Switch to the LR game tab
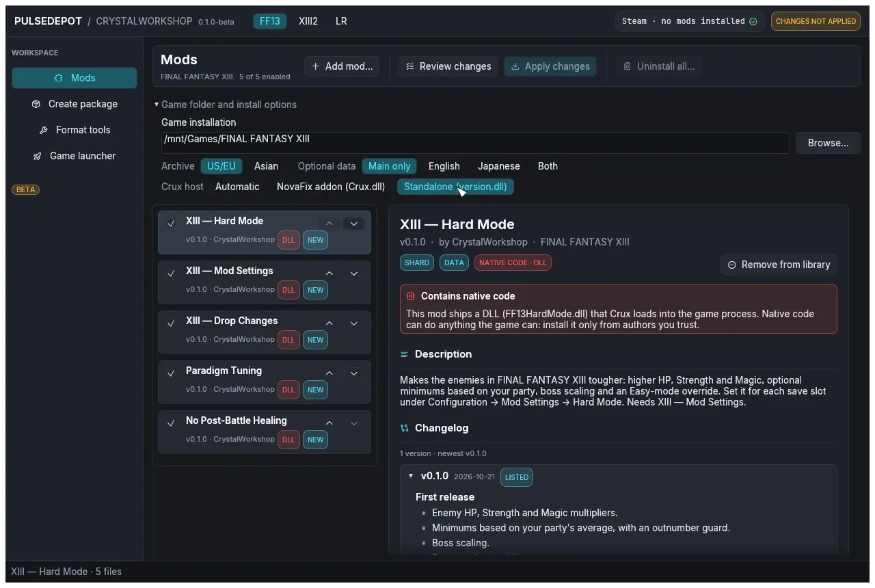Image resolution: width=875 pixels, height=588 pixels. tap(341, 21)
